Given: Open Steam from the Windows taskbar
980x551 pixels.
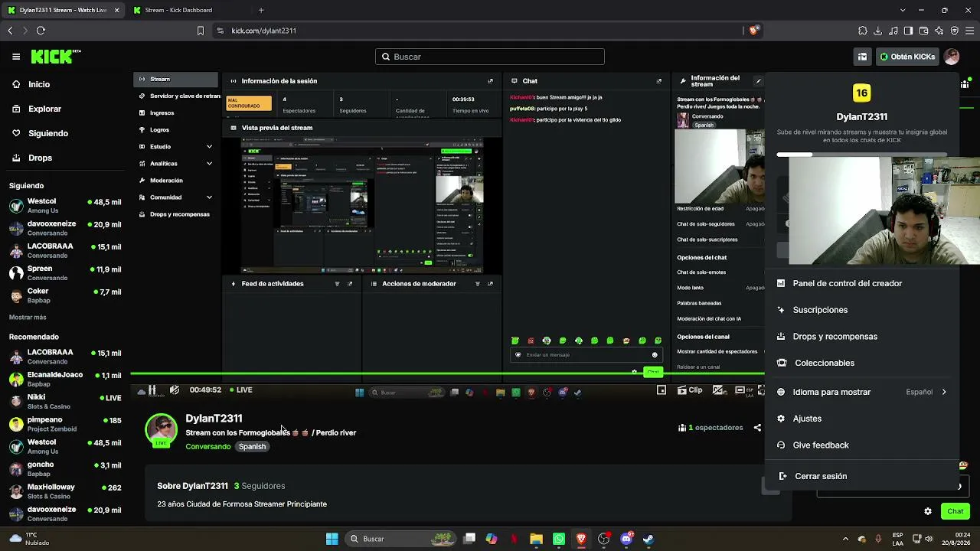Looking at the screenshot, I should pyautogui.click(x=648, y=539).
